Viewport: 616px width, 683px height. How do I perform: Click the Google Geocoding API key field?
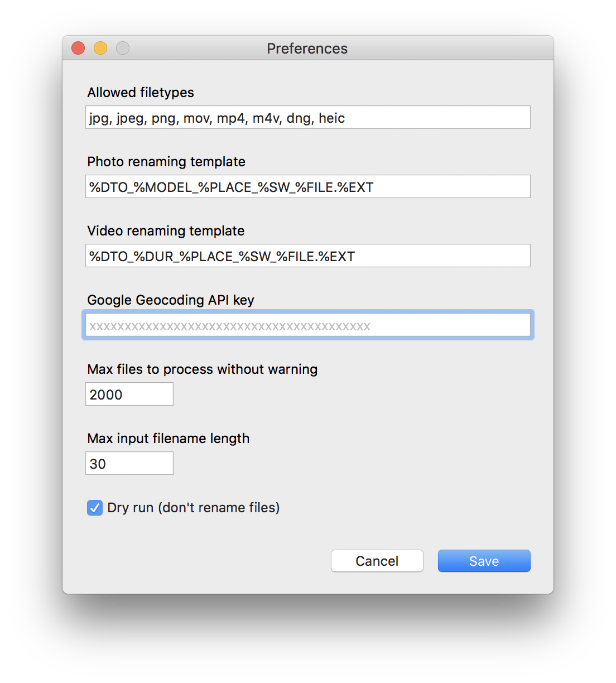coord(307,325)
